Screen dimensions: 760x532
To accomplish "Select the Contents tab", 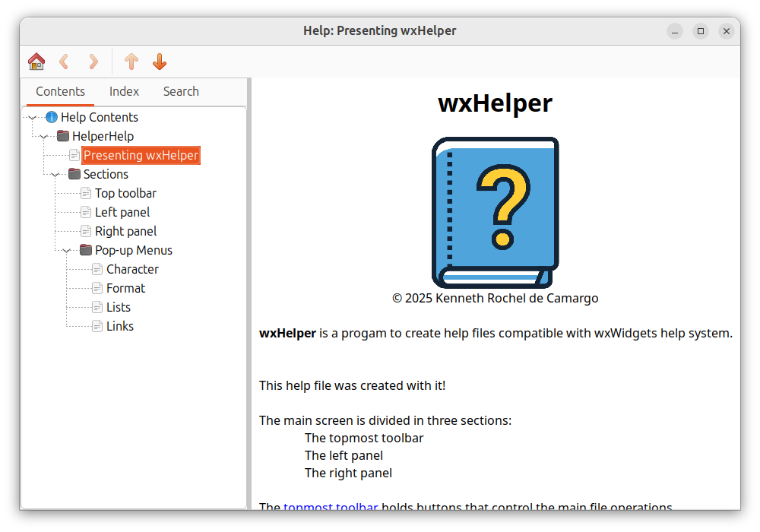I will click(60, 91).
